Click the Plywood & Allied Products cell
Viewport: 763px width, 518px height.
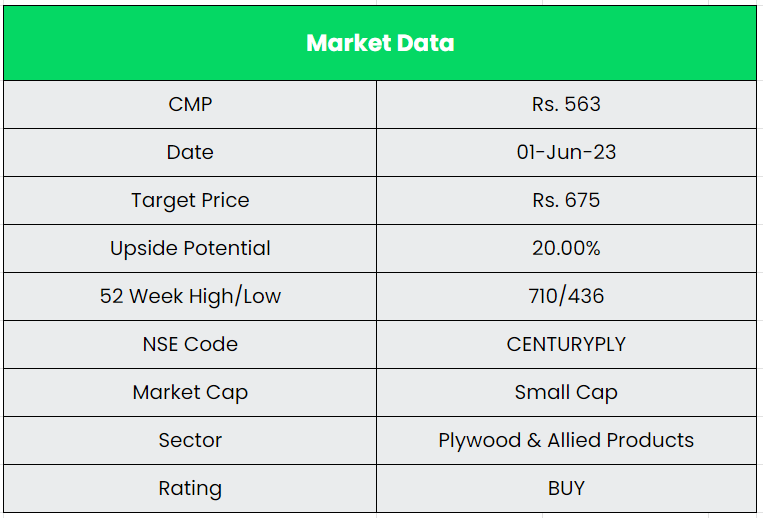(x=566, y=440)
